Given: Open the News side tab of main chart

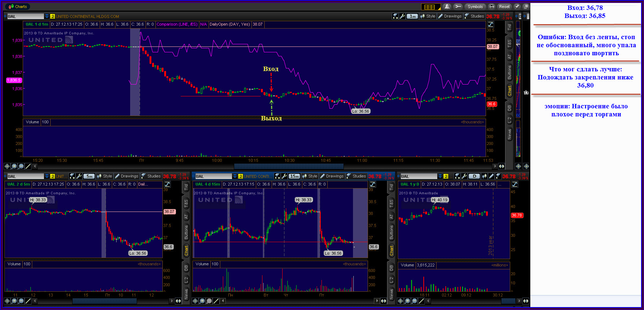Looking at the screenshot, I should [509, 134].
